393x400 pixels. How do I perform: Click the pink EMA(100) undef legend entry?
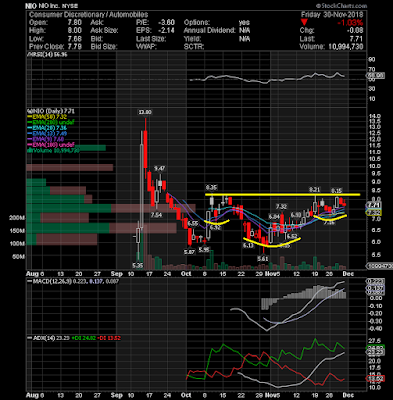point(51,145)
